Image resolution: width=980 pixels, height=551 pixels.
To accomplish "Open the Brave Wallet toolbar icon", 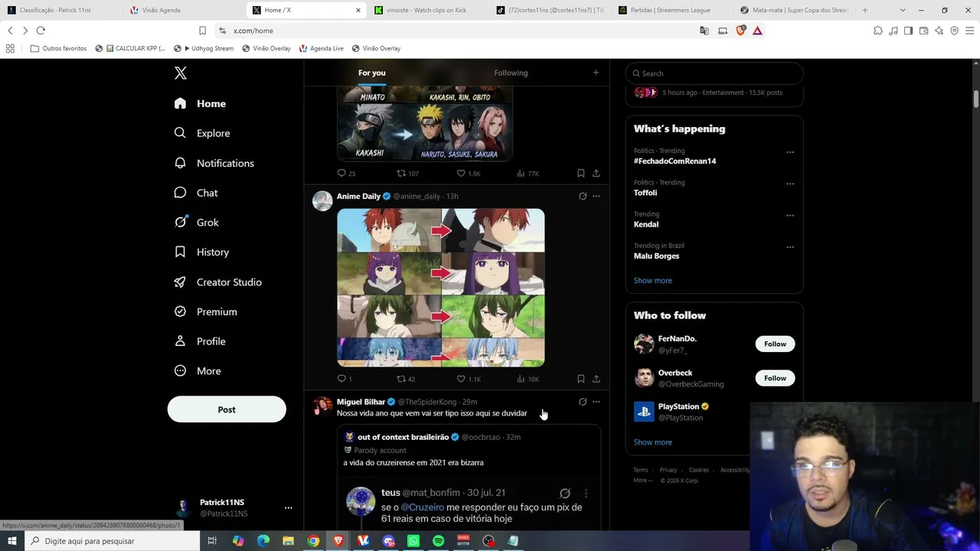I will [x=924, y=31].
